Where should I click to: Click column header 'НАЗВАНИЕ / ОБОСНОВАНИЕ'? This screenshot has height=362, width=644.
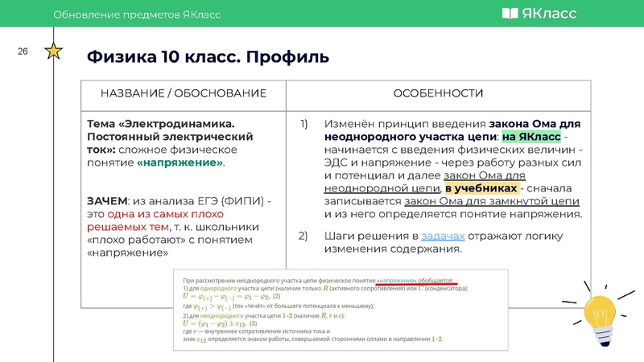pos(184,93)
